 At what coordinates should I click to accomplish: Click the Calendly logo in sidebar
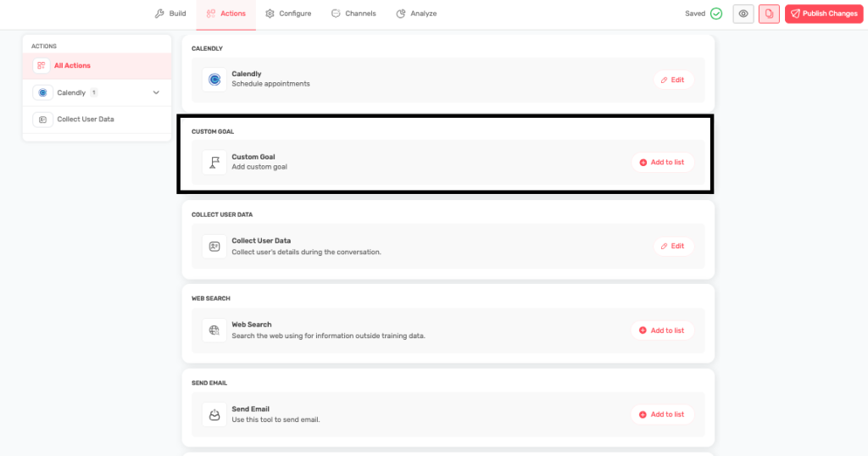coord(42,92)
